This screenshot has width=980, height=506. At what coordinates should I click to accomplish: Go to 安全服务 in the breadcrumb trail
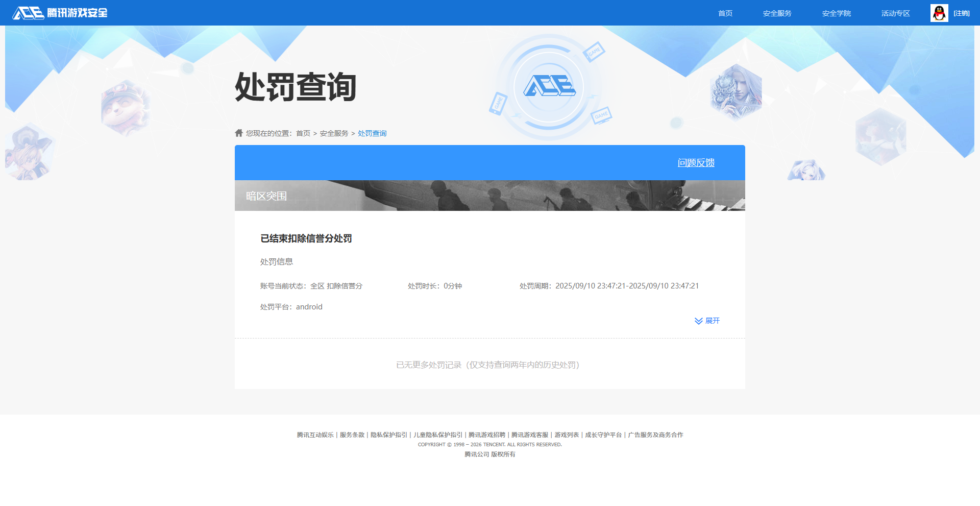[334, 133]
